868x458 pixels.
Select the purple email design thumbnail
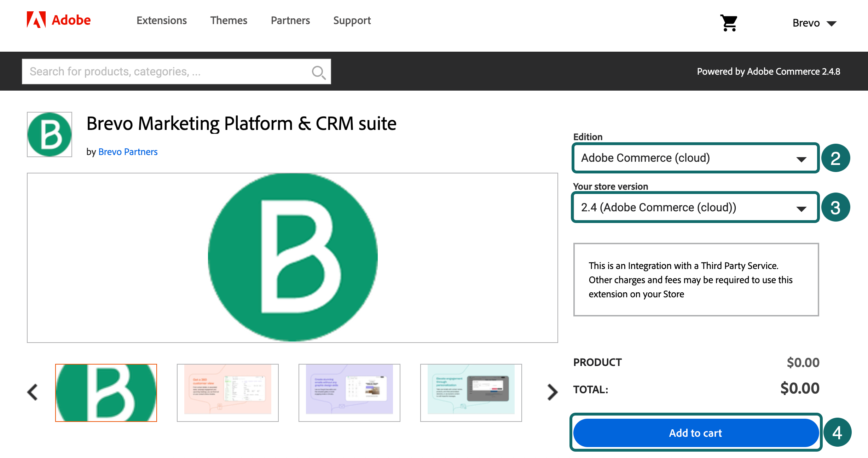point(349,392)
